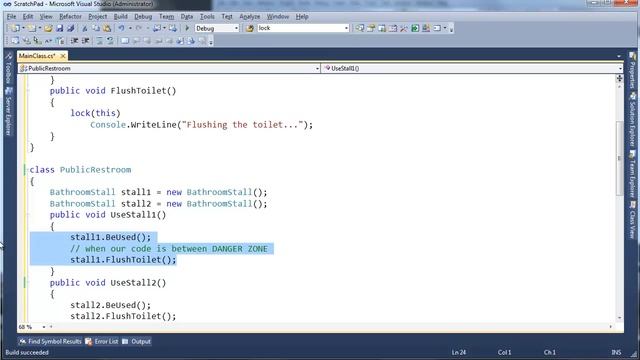The image size is (640, 360).
Task: Open the Output panel
Action: pos(137,341)
